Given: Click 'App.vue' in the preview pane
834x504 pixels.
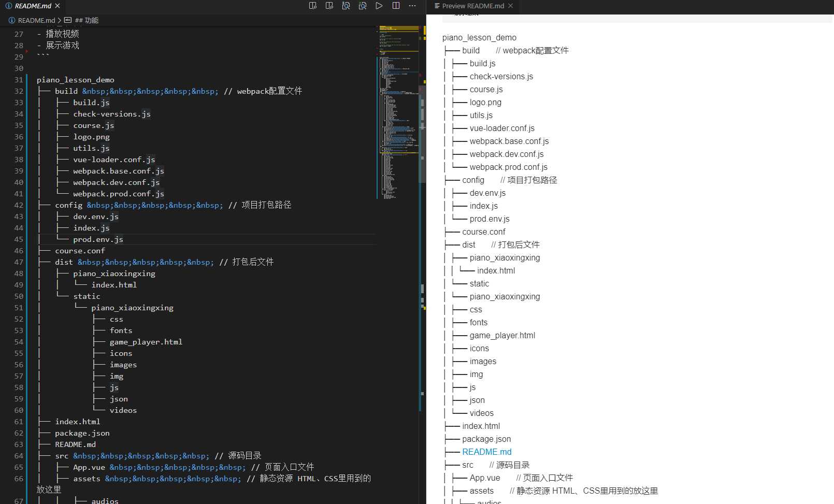Looking at the screenshot, I should pos(485,478).
